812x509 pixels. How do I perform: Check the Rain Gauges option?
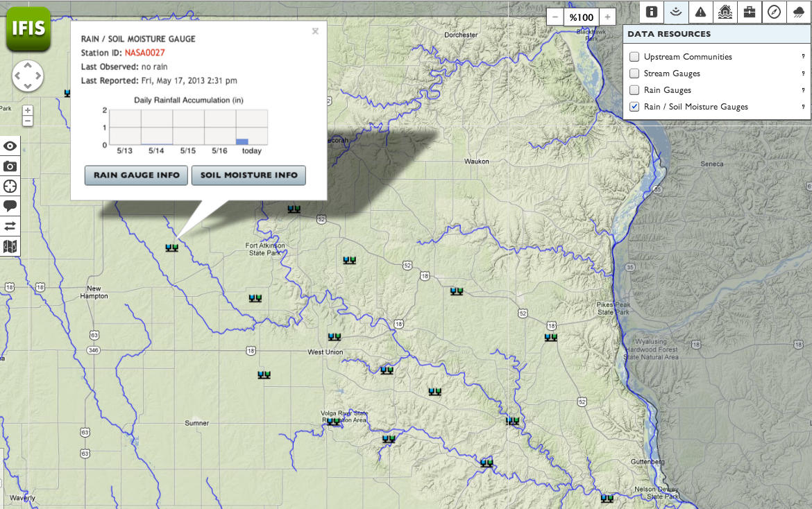[634, 89]
